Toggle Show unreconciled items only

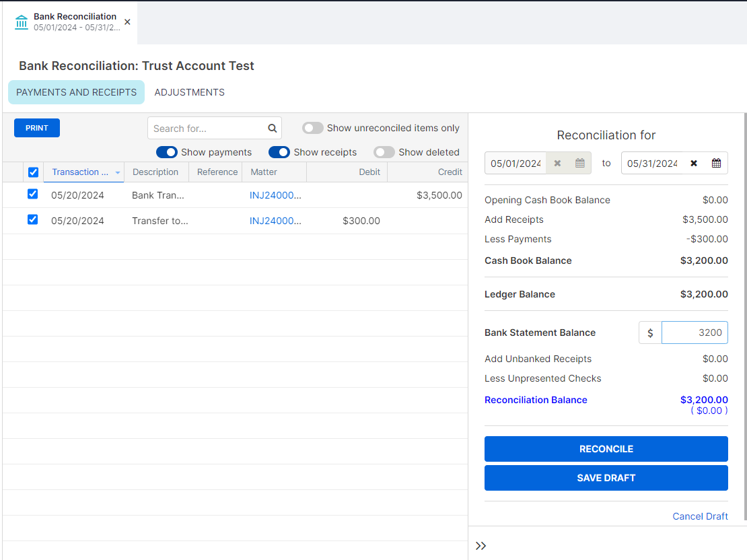(x=312, y=128)
